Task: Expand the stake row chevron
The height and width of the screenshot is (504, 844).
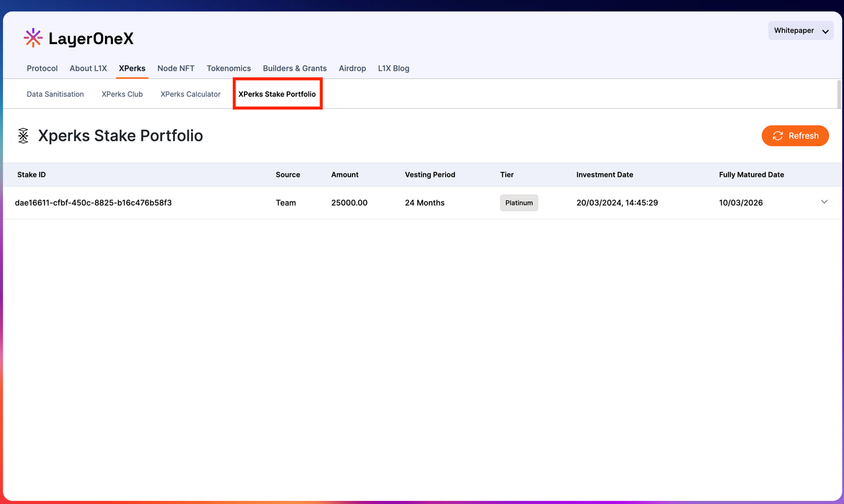Action: [824, 202]
